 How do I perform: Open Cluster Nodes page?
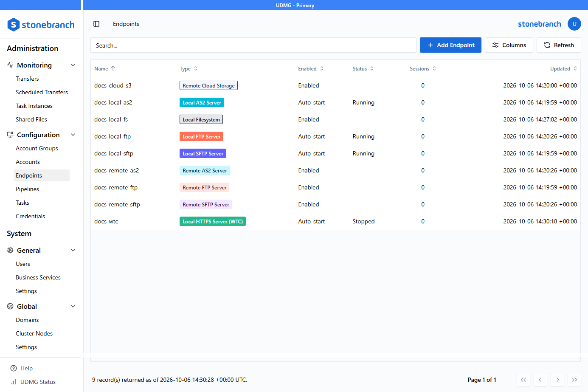(x=34, y=333)
